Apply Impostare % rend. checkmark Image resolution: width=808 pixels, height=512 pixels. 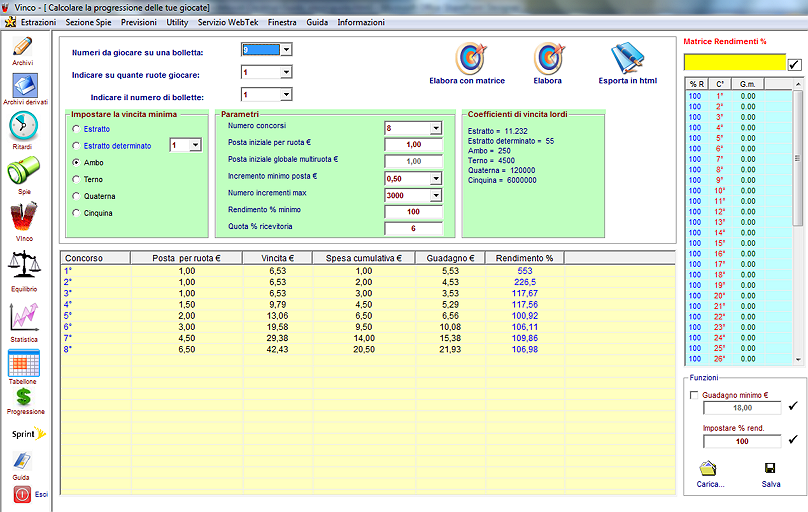pyautogui.click(x=793, y=439)
